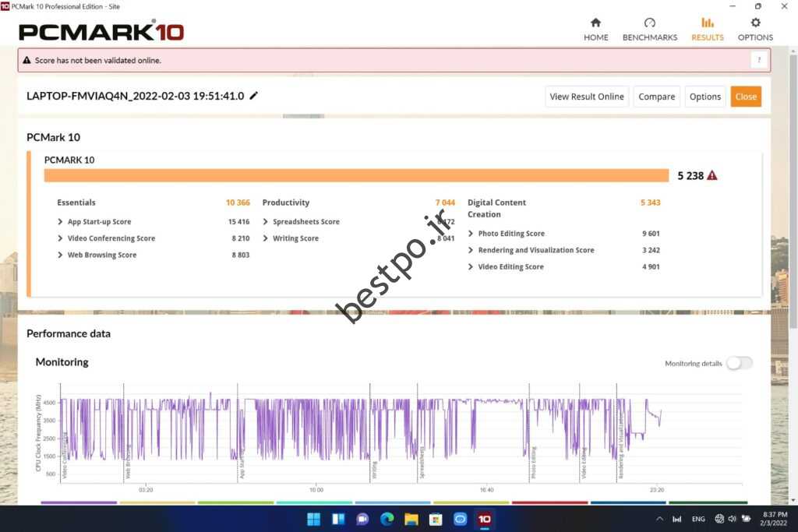Click the volume icon in the system tray
Image resolution: width=798 pixels, height=532 pixels.
733,519
